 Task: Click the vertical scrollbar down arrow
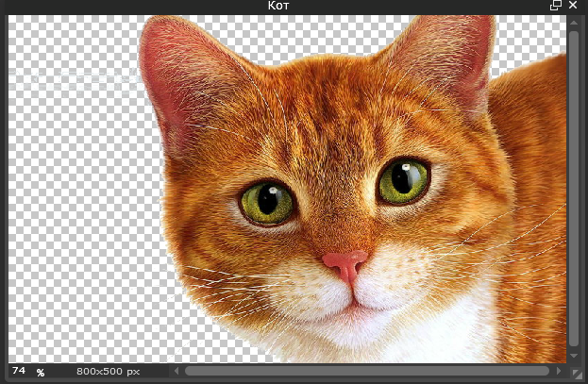point(574,356)
